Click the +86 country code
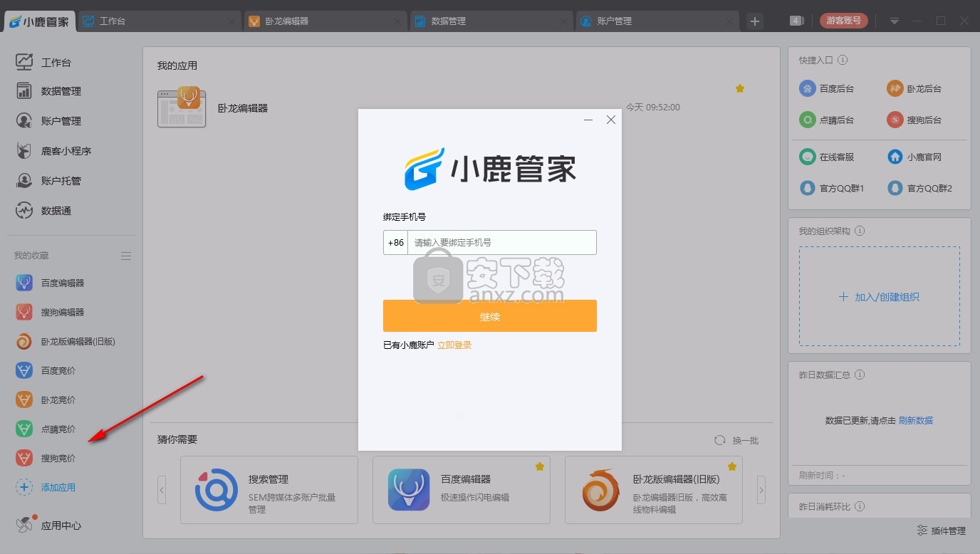The height and width of the screenshot is (554, 980). (396, 242)
